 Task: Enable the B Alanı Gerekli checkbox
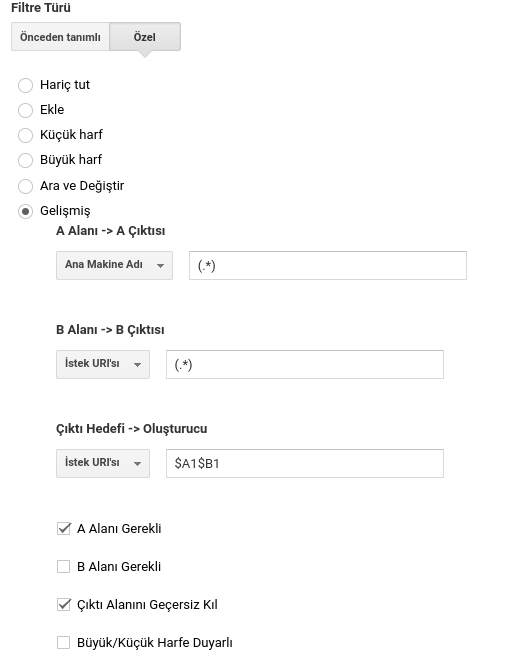[x=63, y=567]
